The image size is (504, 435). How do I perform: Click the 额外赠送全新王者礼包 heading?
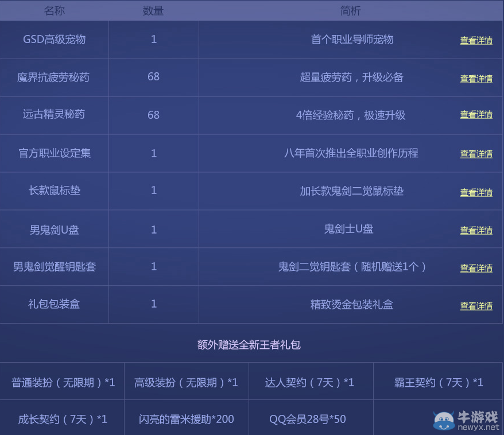pyautogui.click(x=249, y=345)
